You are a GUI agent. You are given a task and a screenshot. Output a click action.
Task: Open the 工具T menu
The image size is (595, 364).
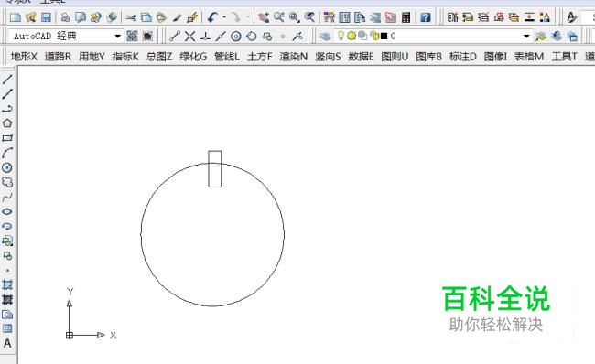pos(564,57)
